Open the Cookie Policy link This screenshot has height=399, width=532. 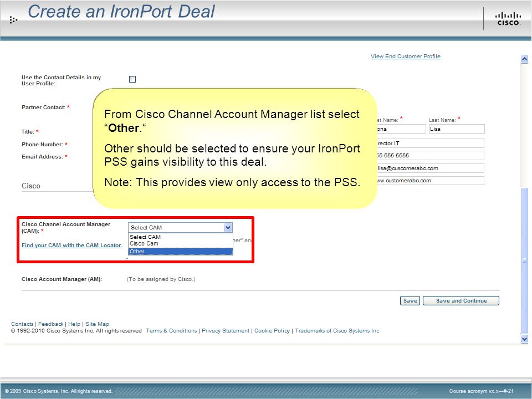point(272,331)
